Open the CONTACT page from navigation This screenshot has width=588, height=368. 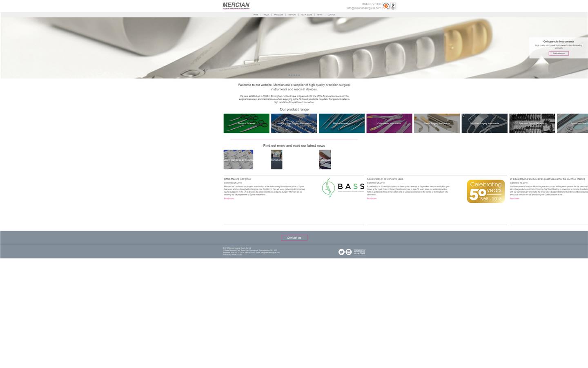point(331,15)
